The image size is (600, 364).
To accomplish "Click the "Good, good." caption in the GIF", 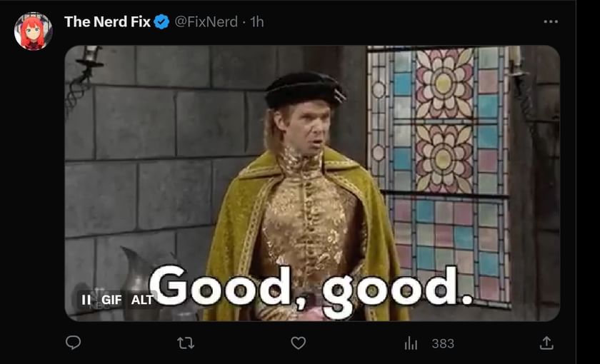I will [311, 291].
